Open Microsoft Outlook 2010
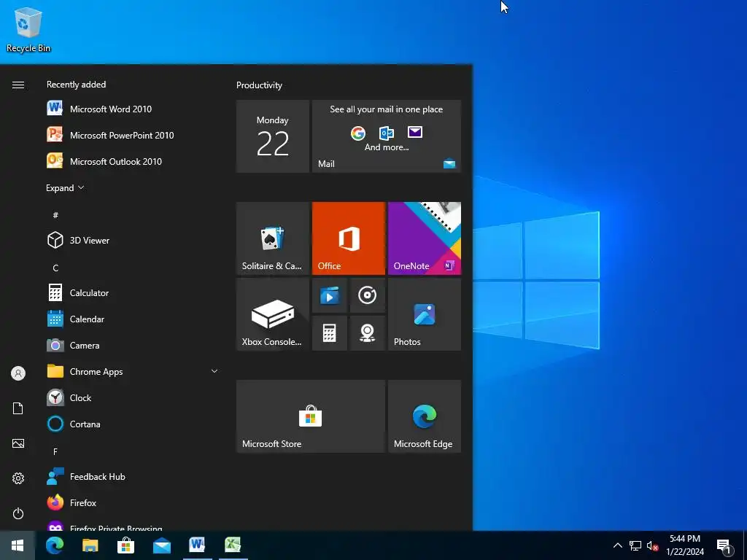Viewport: 747px width, 560px height. (x=133, y=161)
